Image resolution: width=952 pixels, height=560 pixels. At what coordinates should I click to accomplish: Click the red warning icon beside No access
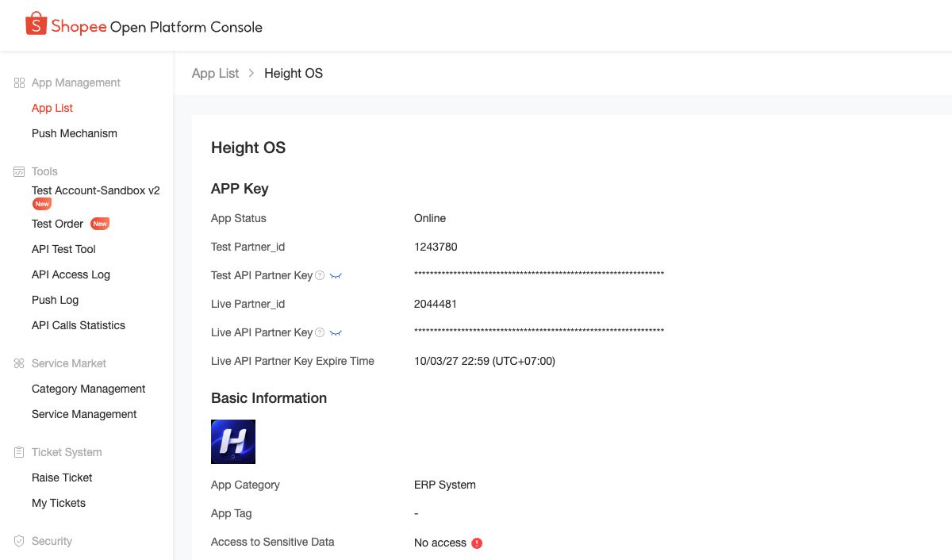point(477,543)
